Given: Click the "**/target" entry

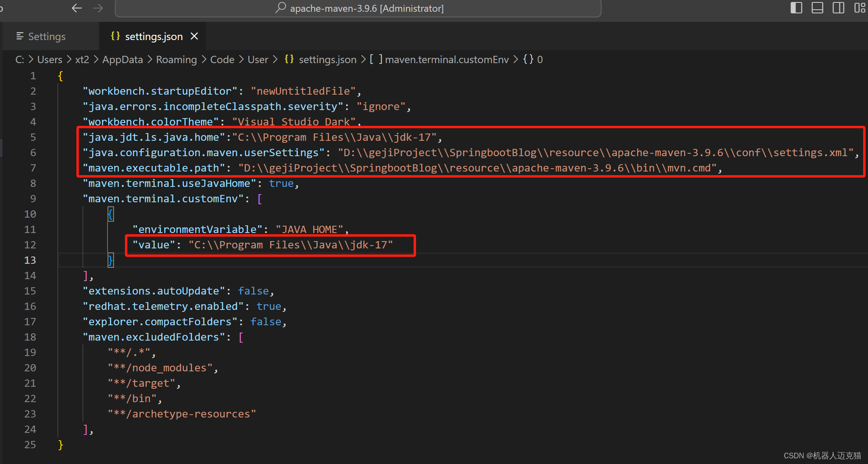Looking at the screenshot, I should [x=141, y=383].
